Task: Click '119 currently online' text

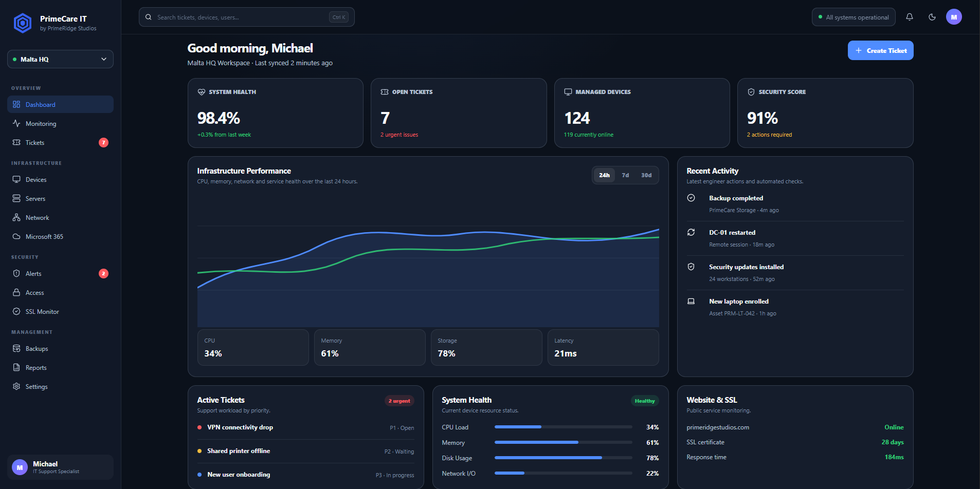Action: coord(588,135)
